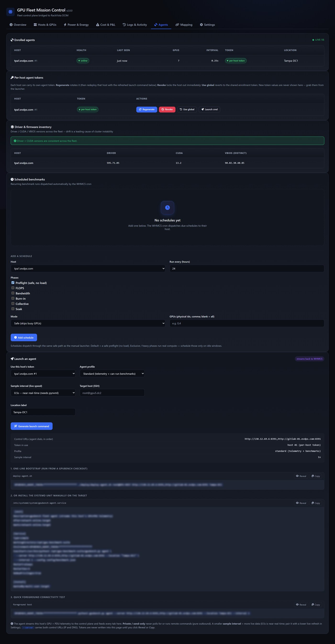
Task: Click rocket icon by Launch an agent
Action: pyautogui.click(x=12, y=359)
